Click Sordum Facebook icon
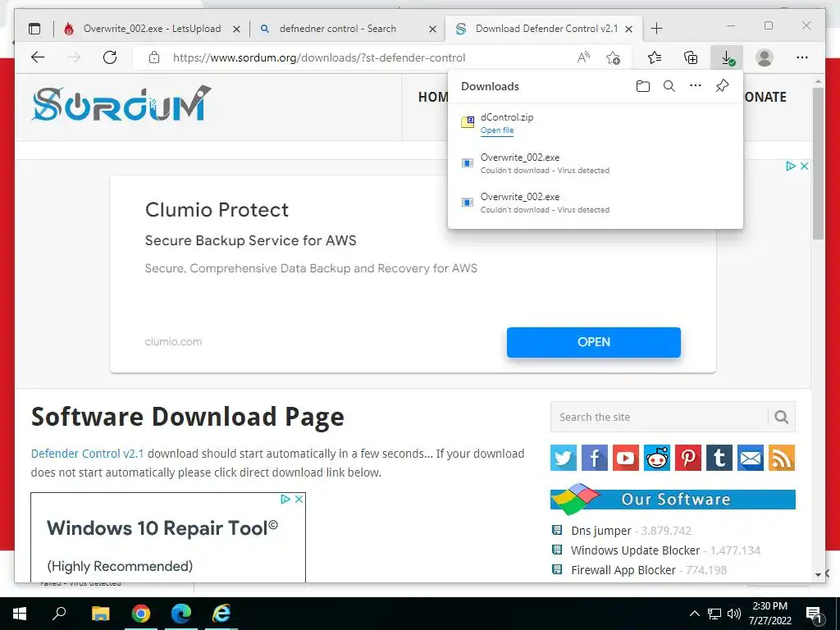Image resolution: width=840 pixels, height=630 pixels. [x=595, y=458]
